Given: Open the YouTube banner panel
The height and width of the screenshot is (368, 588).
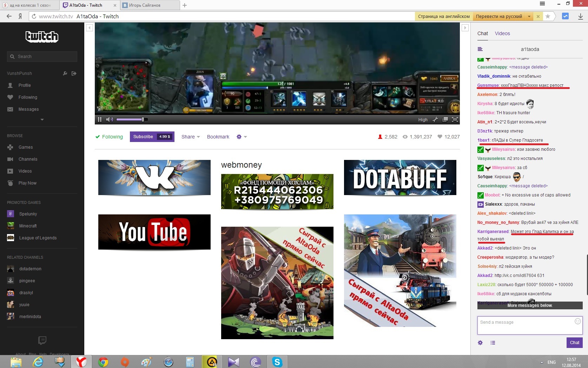Looking at the screenshot, I should [x=154, y=232].
